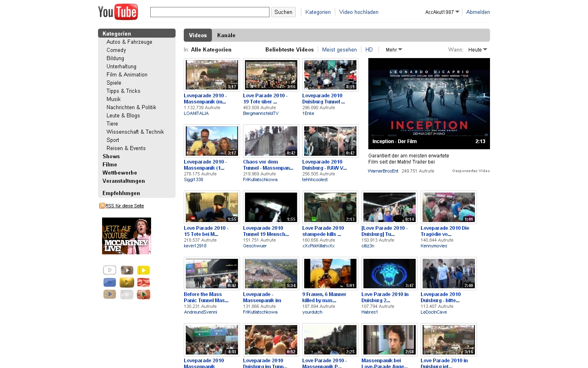Select Leute & Blogs category
588x368 pixels.
(123, 115)
